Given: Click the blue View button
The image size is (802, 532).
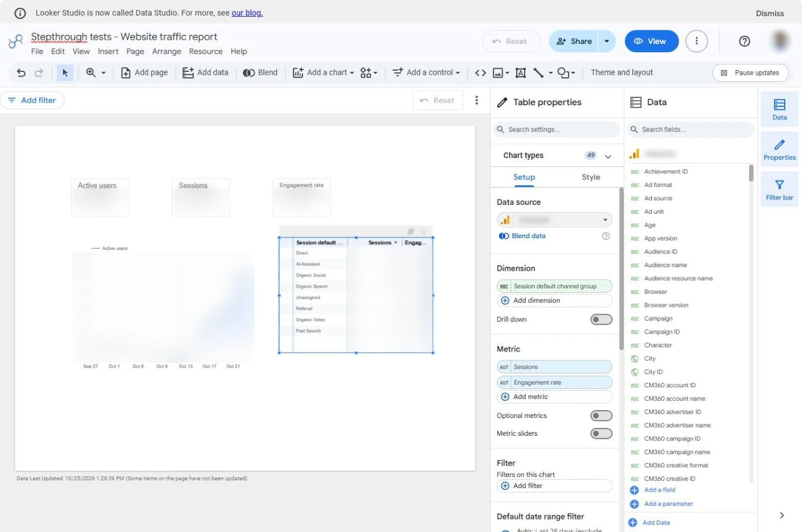Looking at the screenshot, I should click(x=652, y=41).
